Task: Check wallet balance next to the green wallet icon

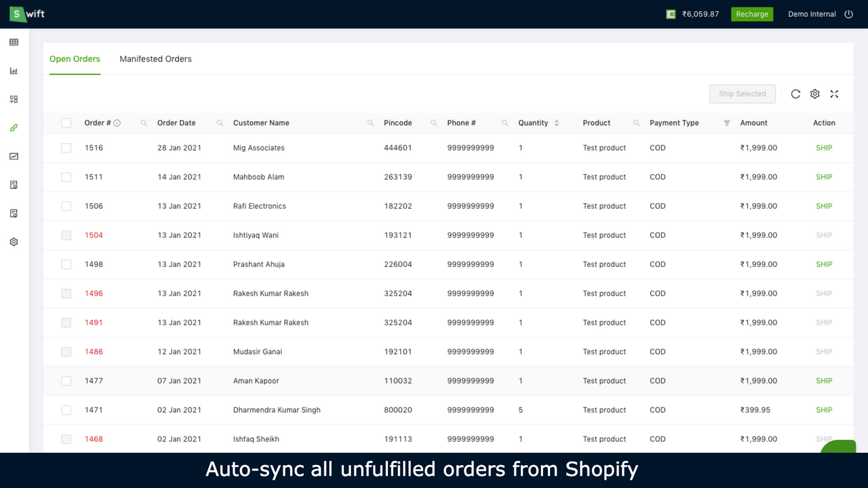Action: (701, 14)
